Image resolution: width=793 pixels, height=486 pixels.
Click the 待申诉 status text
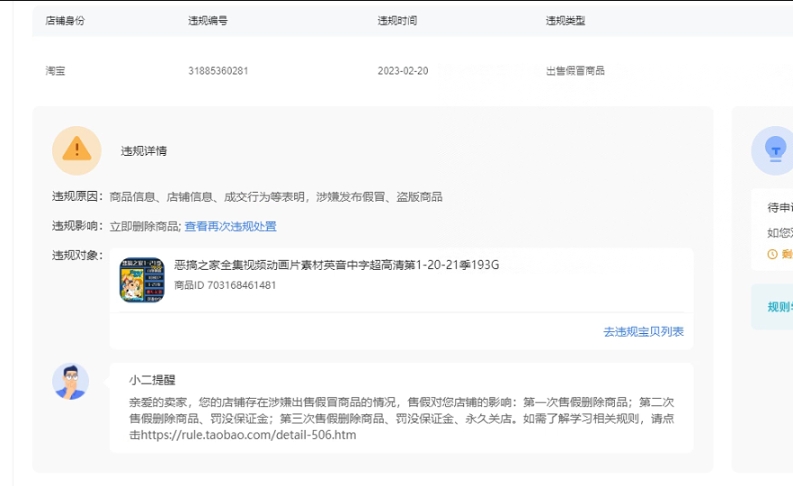coord(779,208)
